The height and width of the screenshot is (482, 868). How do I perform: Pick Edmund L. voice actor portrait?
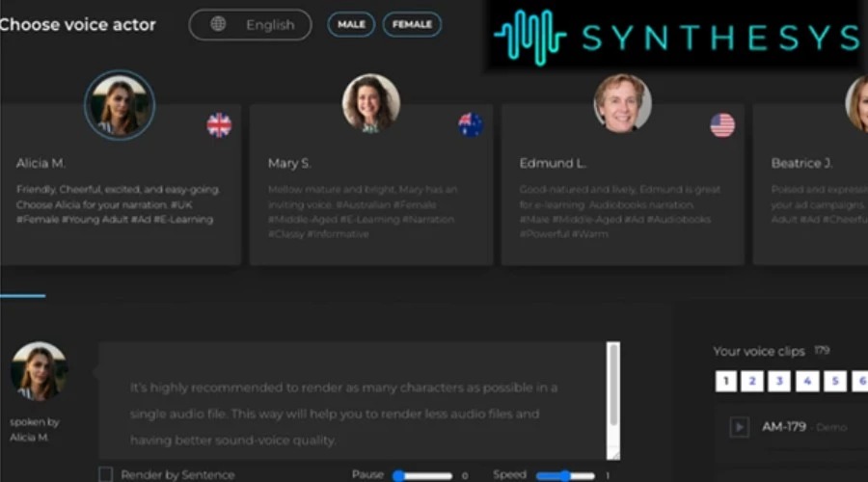tap(622, 104)
